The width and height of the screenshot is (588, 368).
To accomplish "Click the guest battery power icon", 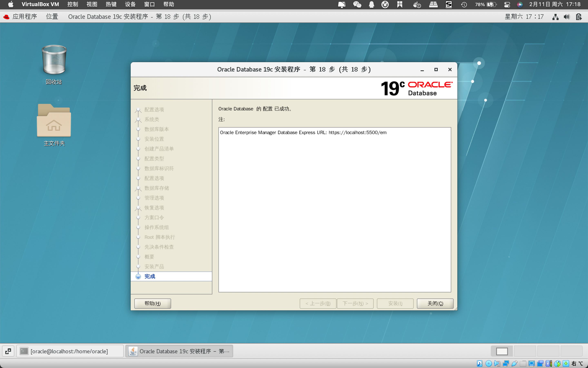I will [x=579, y=17].
